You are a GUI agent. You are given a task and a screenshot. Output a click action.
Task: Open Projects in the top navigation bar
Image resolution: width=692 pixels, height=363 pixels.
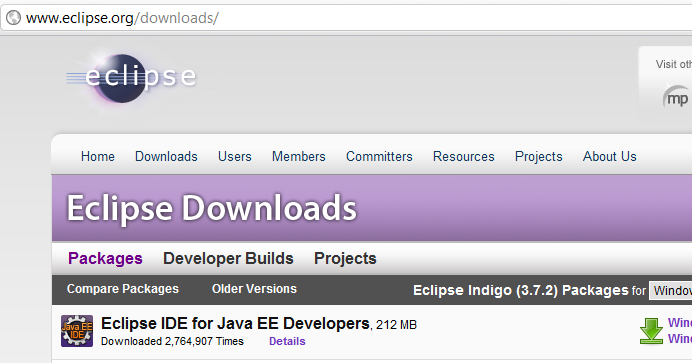click(x=539, y=157)
